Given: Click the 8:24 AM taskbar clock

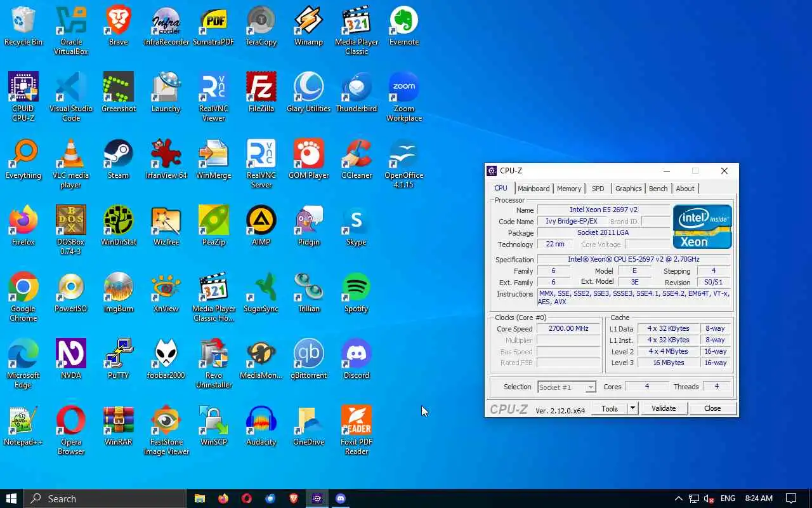Looking at the screenshot, I should coord(759,498).
